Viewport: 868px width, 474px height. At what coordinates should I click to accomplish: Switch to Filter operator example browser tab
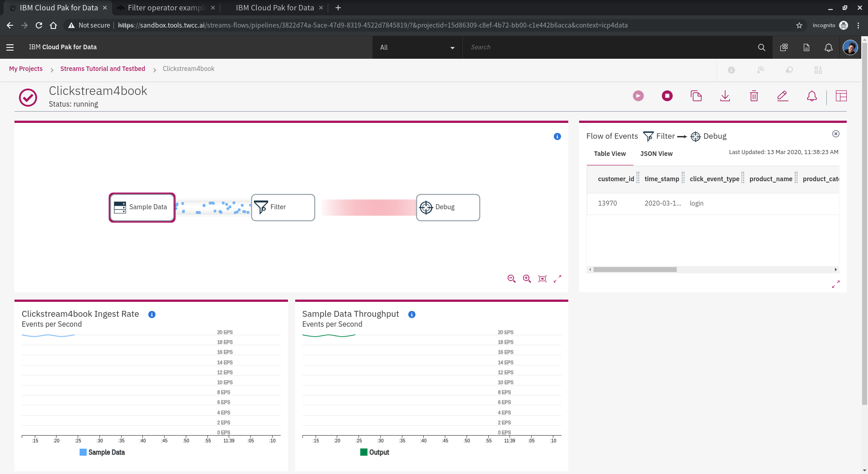tap(167, 8)
